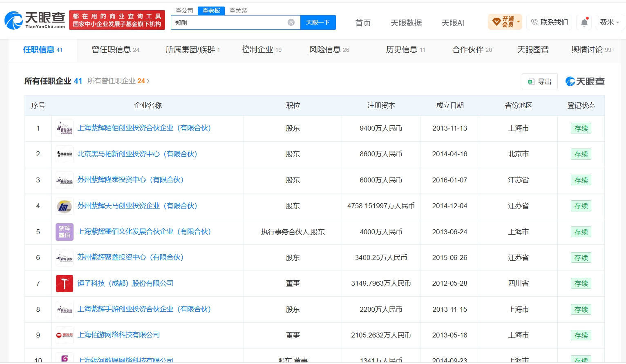This screenshot has height=364, width=626.
Task: Click the 联系我们 button
Action: tap(550, 22)
